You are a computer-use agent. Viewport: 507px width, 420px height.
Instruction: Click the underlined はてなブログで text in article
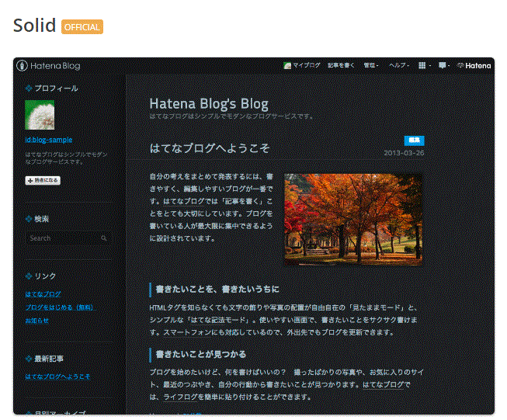[387, 385]
